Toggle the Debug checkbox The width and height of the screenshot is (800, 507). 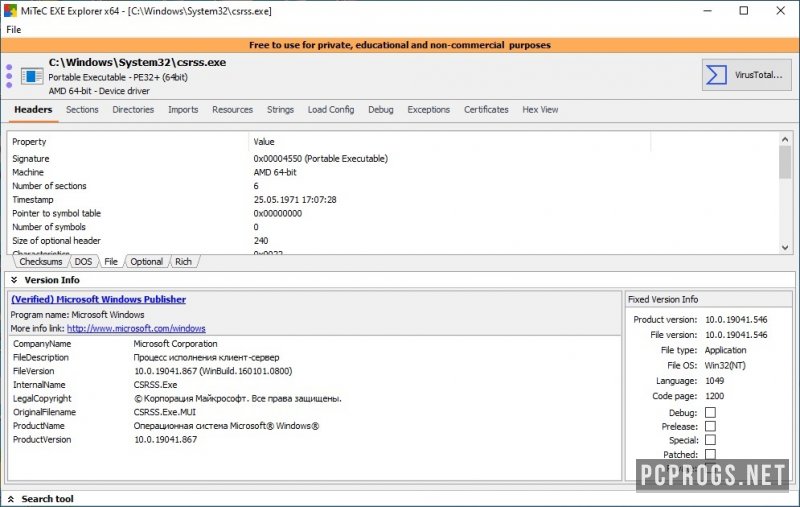(710, 412)
